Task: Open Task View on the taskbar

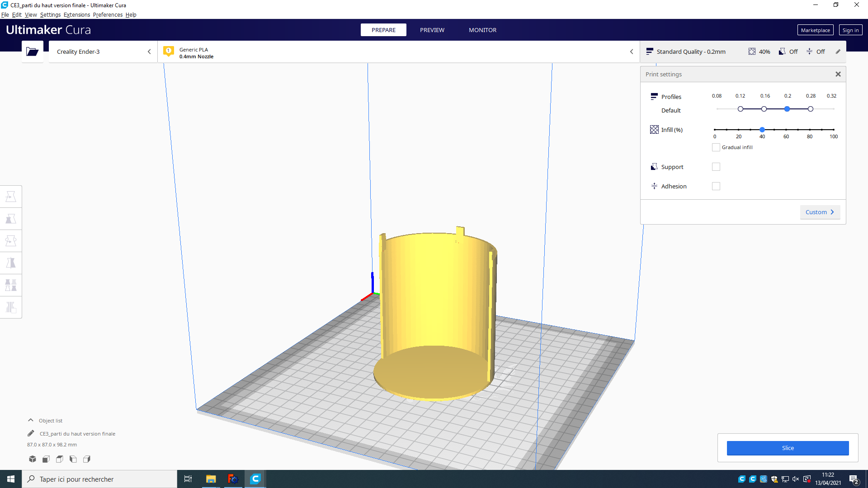Action: (188, 479)
